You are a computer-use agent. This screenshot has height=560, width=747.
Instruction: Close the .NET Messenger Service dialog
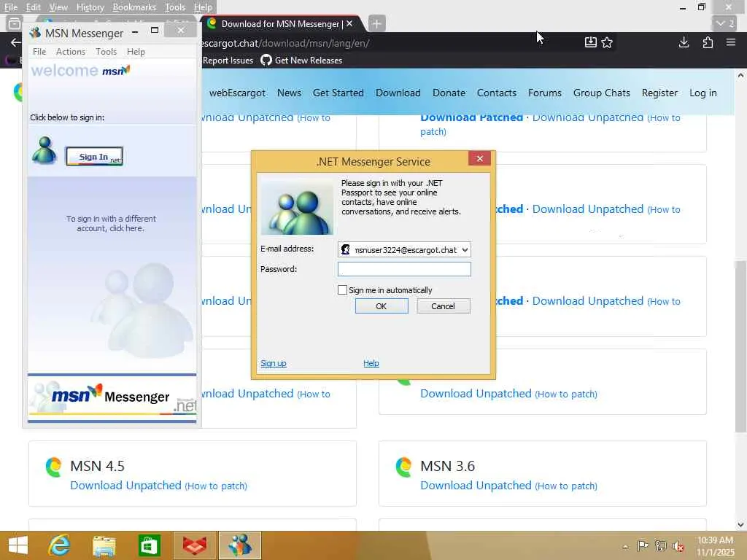[480, 158]
